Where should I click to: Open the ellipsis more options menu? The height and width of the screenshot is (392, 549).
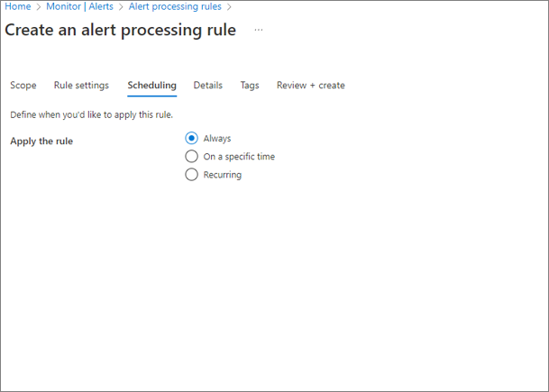pyautogui.click(x=259, y=30)
